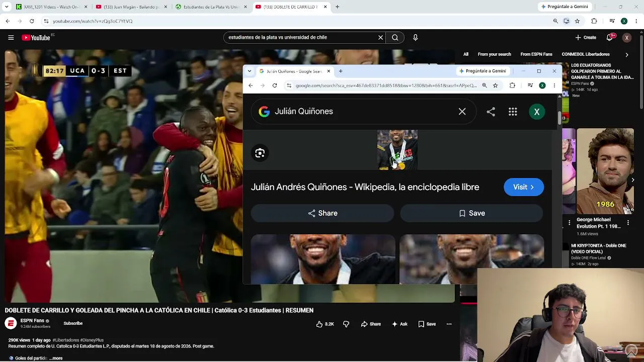Bookmark the YouTube page with the star
The height and width of the screenshot is (362, 644).
pyautogui.click(x=577, y=21)
